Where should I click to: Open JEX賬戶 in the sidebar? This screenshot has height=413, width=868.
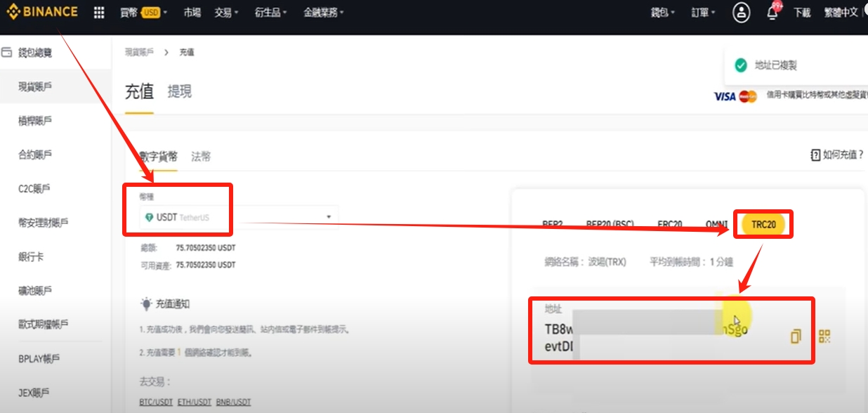[35, 392]
